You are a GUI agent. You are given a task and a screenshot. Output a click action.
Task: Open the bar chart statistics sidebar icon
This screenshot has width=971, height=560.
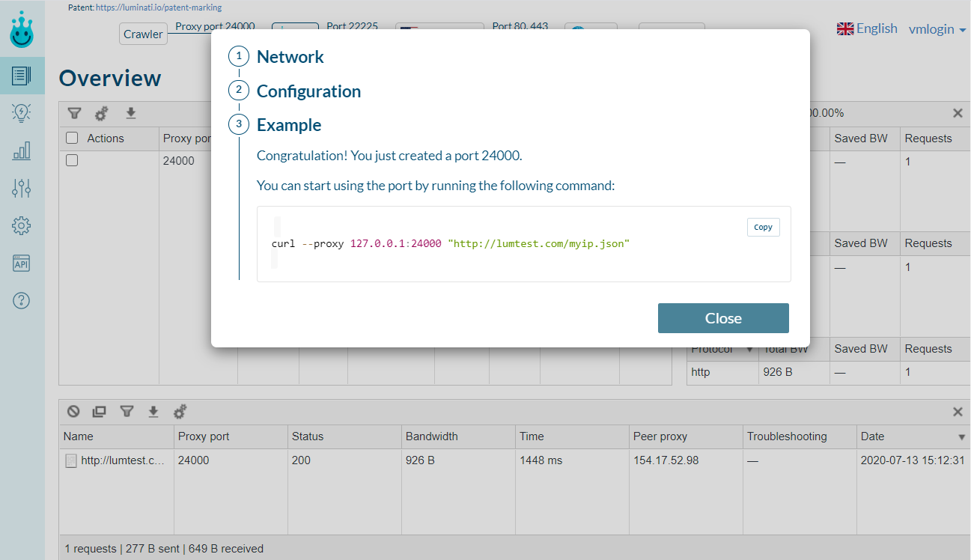point(22,150)
